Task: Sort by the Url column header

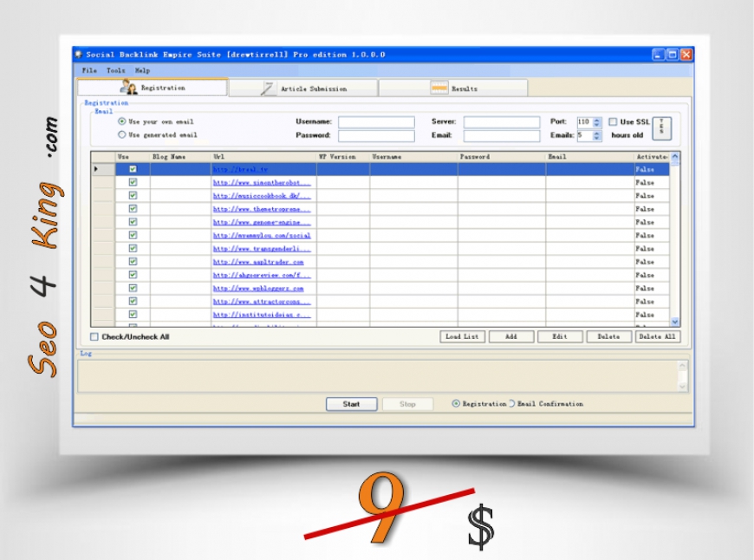Action: click(x=263, y=157)
